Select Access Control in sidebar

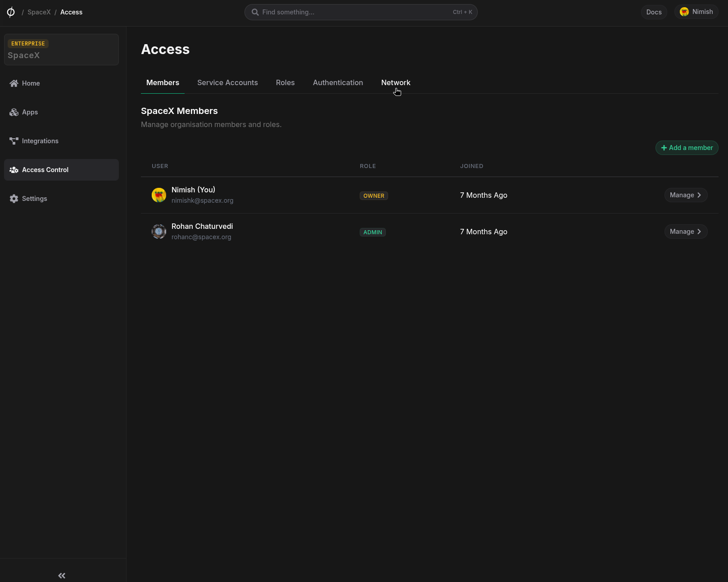point(61,170)
